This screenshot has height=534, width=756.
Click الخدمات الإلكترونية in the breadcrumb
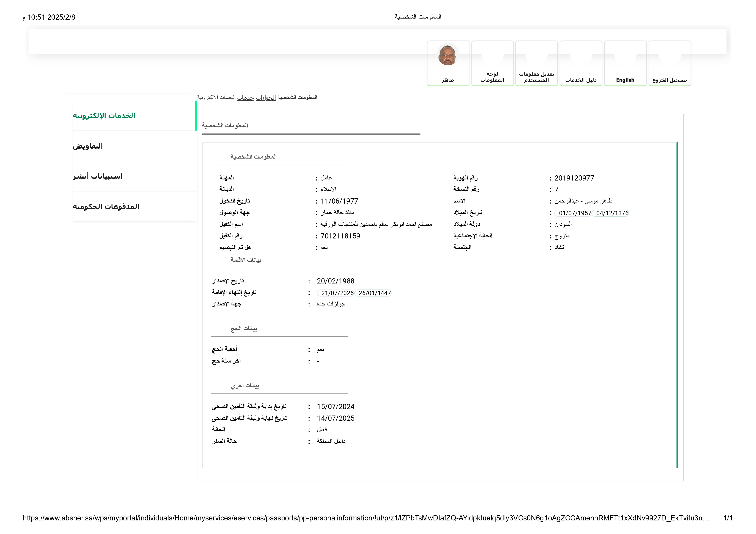tap(216, 97)
